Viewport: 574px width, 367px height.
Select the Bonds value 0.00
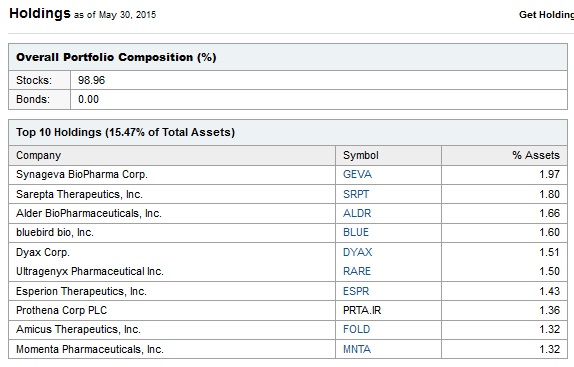point(88,99)
